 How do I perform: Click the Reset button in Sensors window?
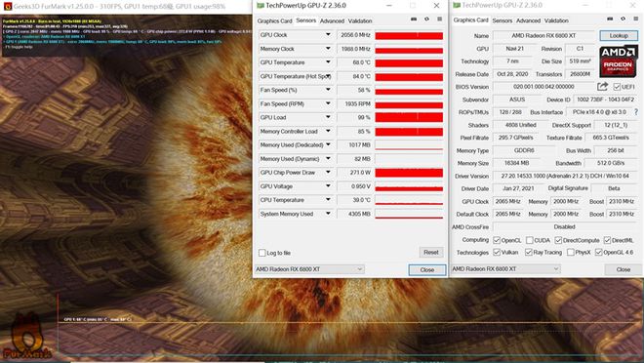(431, 252)
